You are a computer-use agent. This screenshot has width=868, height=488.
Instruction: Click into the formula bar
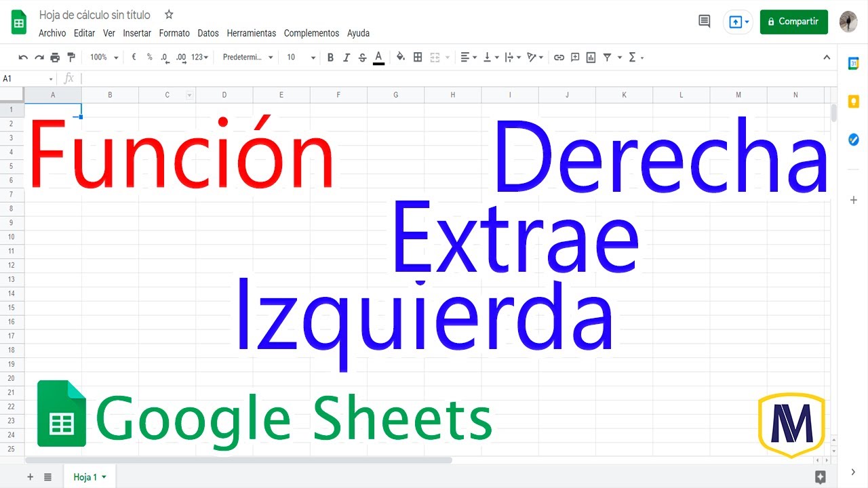(454, 79)
